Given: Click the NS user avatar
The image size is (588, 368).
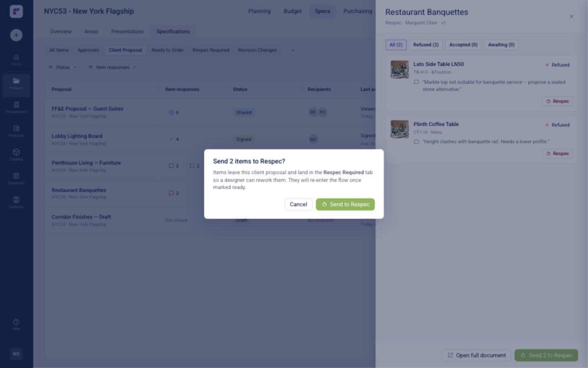Looking at the screenshot, I should (16, 354).
